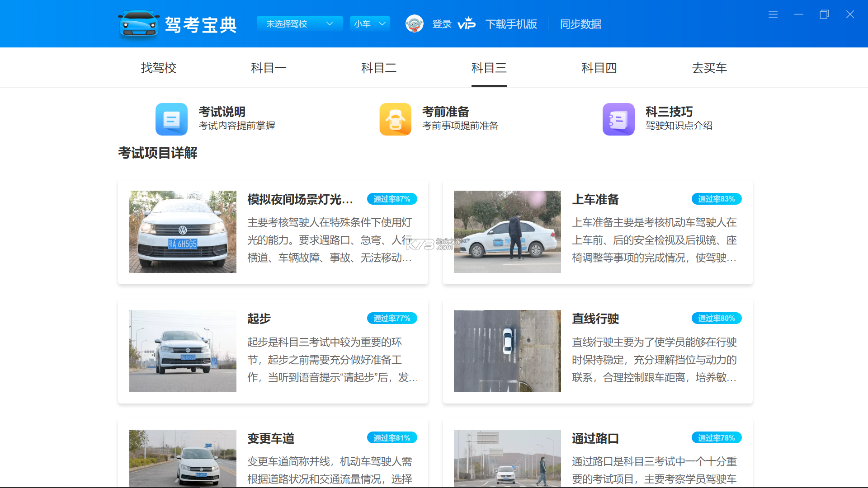Open the 考前准备 orange car icon
Viewport: 868px width, 488px height.
(395, 119)
